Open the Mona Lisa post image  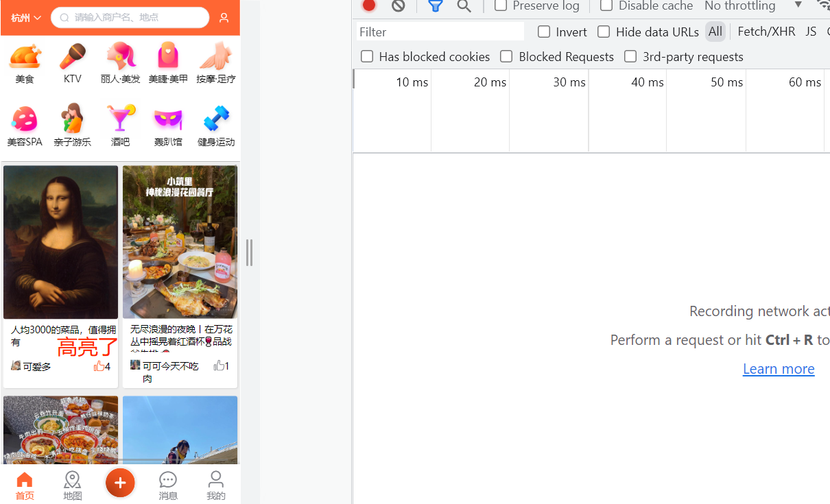(60, 242)
